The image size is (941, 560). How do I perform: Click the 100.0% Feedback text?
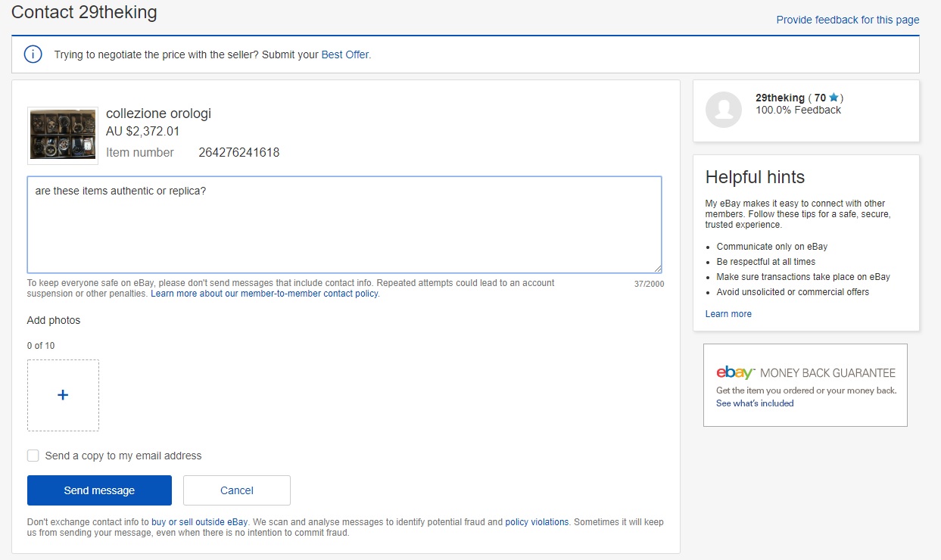coord(798,110)
